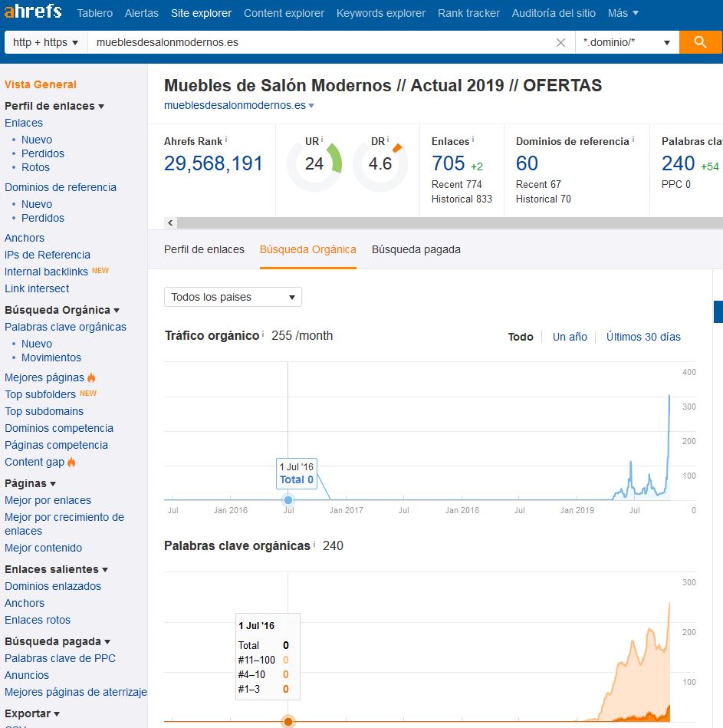Click the info icon beside UR
Viewport: 723px width, 728px height.
point(321,139)
